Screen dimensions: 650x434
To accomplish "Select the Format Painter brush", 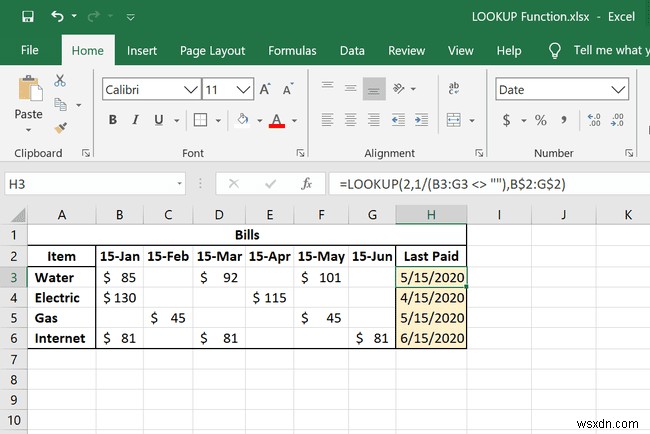I will pos(61,128).
